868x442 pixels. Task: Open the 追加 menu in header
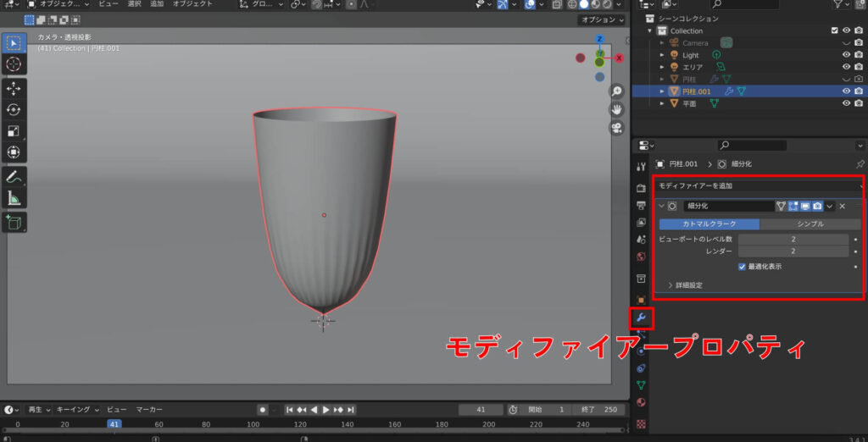click(157, 4)
